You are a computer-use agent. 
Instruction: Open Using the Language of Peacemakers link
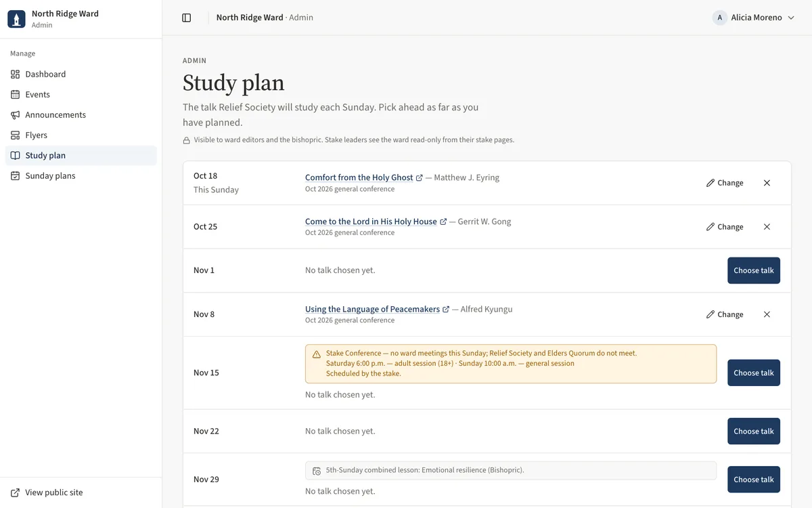click(x=372, y=309)
